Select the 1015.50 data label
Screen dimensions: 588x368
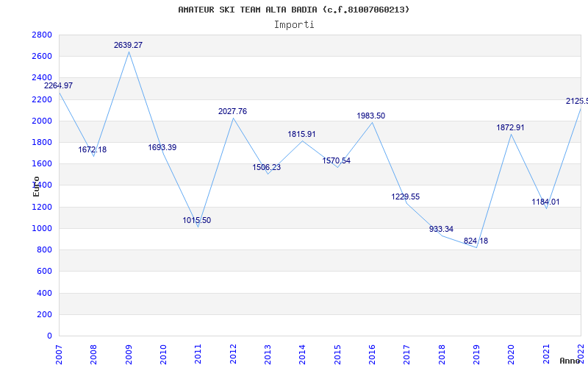pyautogui.click(x=197, y=220)
